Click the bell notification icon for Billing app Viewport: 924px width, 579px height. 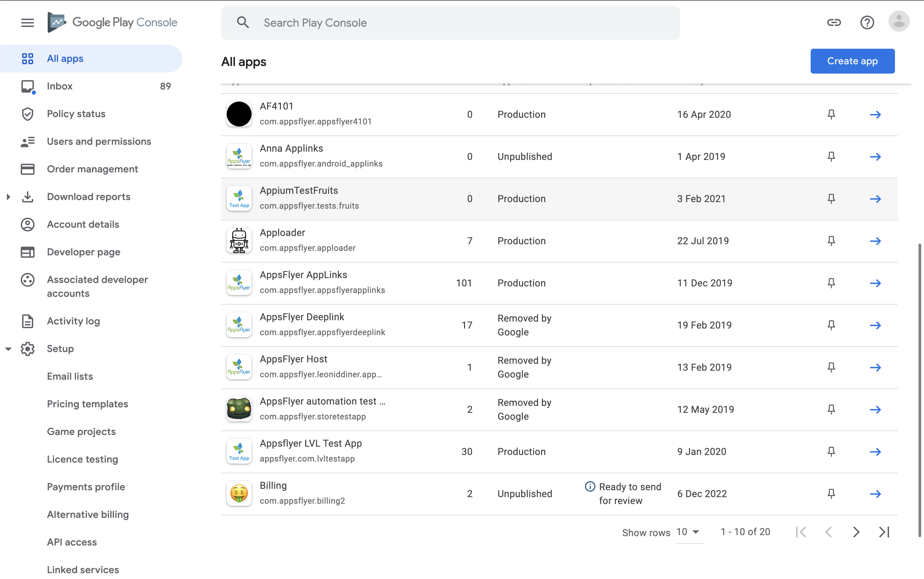tap(831, 494)
